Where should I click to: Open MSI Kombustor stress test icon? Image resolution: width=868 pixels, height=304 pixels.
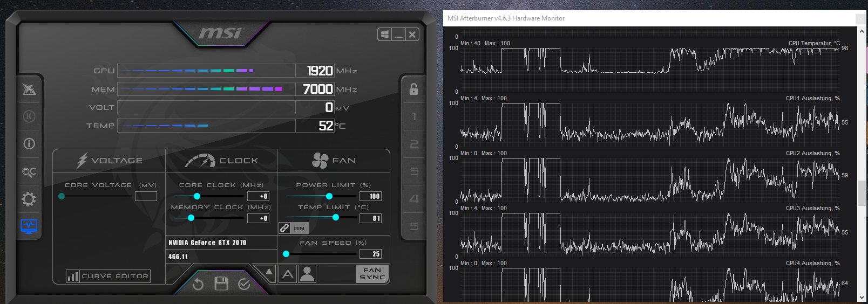click(29, 89)
